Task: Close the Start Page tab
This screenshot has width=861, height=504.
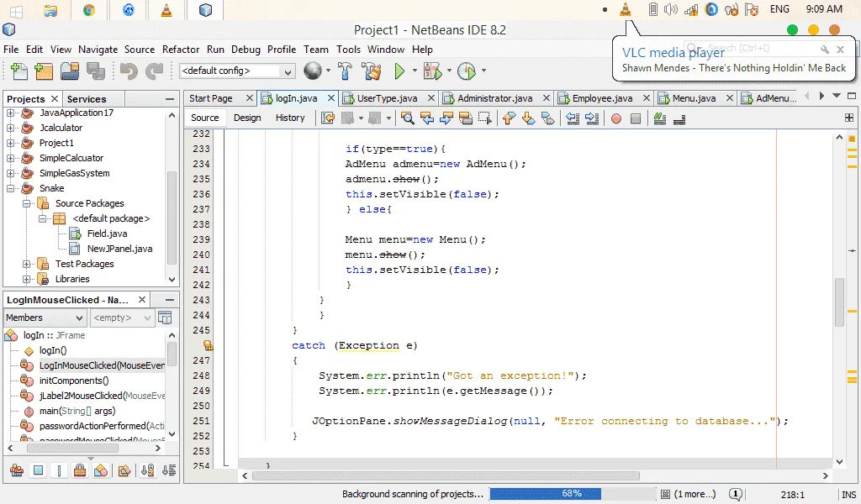Action: [x=249, y=98]
